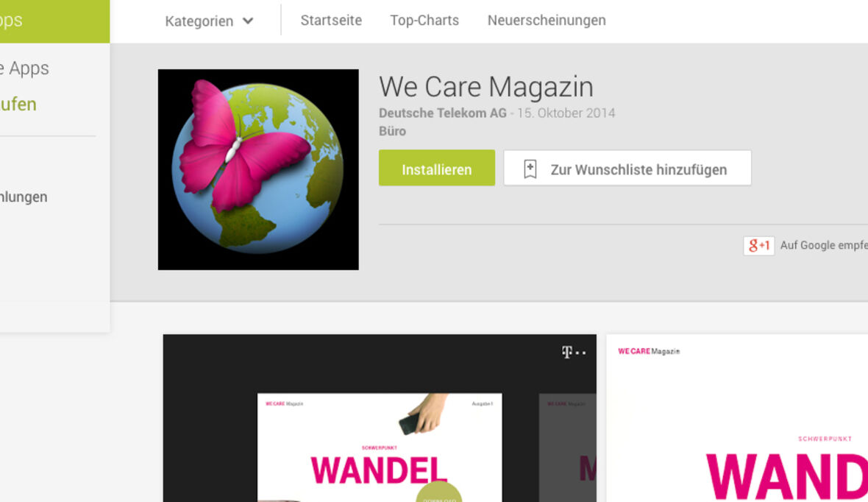
Task: Select the green 'ufen' sidebar item
Action: click(x=18, y=105)
